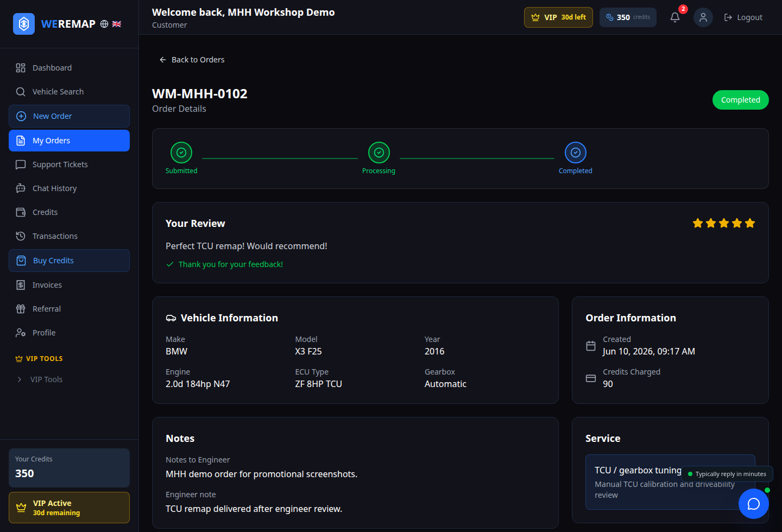
Task: Click the Dashboard grid icon
Action: coord(21,68)
